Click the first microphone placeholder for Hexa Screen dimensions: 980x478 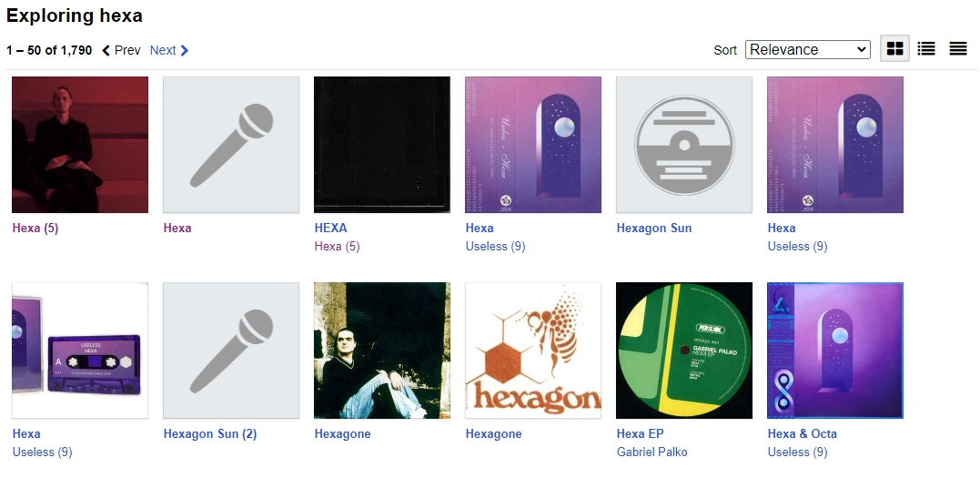coord(231,145)
